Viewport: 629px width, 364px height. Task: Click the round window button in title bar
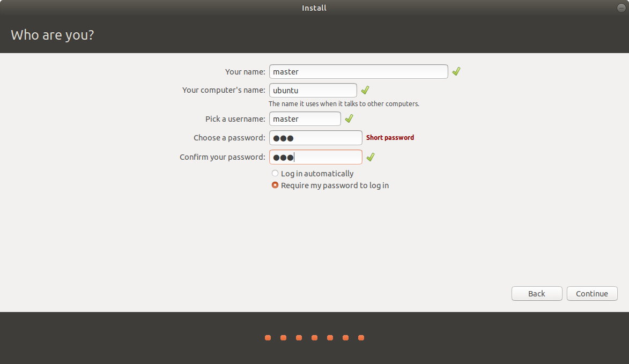point(621,8)
